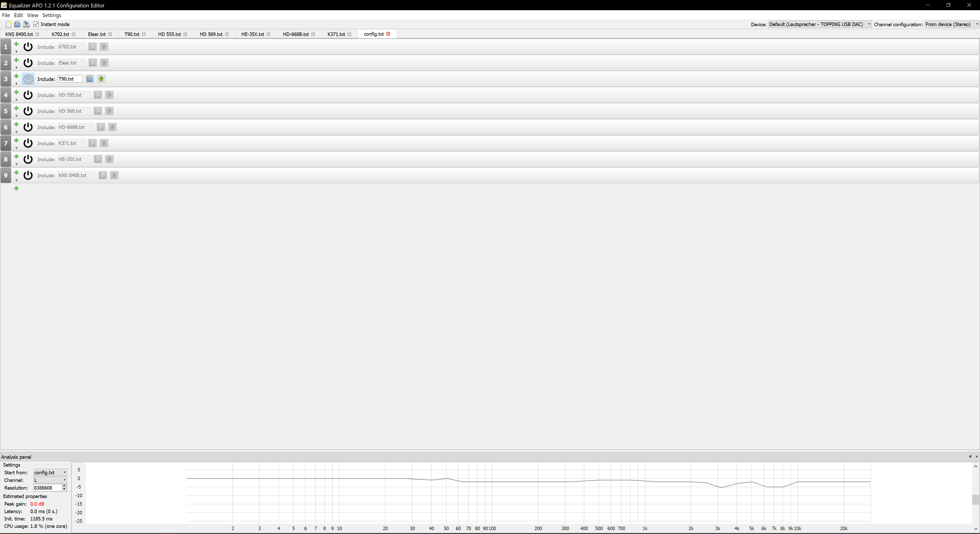
Task: Uncheck the Instant mode checkbox
Action: [36, 24]
